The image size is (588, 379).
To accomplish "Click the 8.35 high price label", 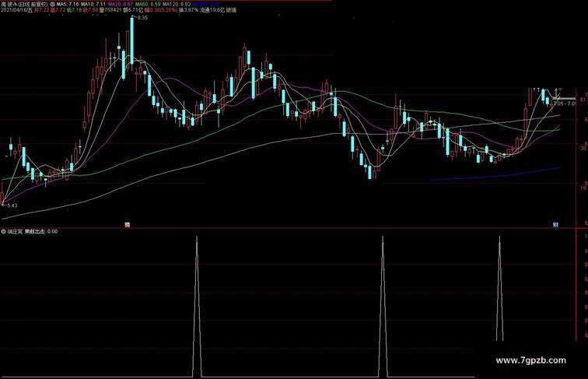I will pyautogui.click(x=142, y=18).
